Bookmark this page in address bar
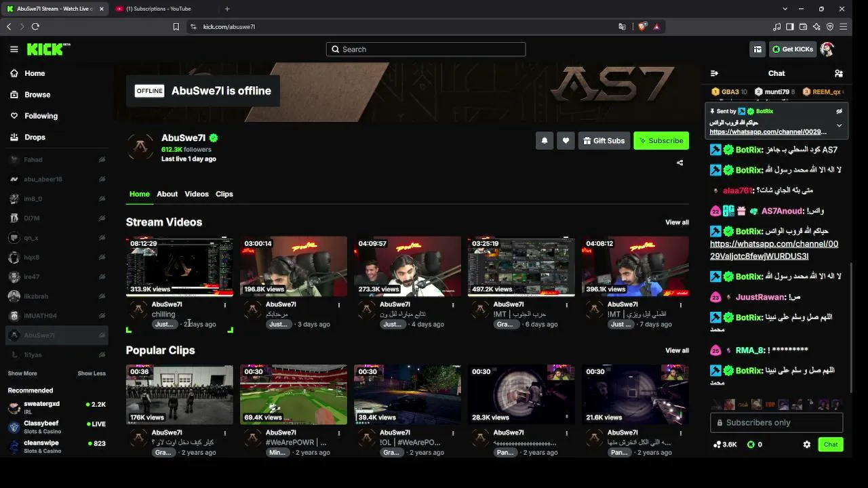The width and height of the screenshot is (868, 488). pos(176,26)
